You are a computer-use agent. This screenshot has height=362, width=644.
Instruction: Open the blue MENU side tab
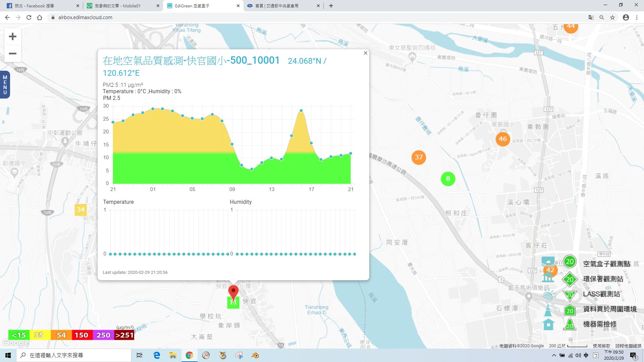point(5,85)
